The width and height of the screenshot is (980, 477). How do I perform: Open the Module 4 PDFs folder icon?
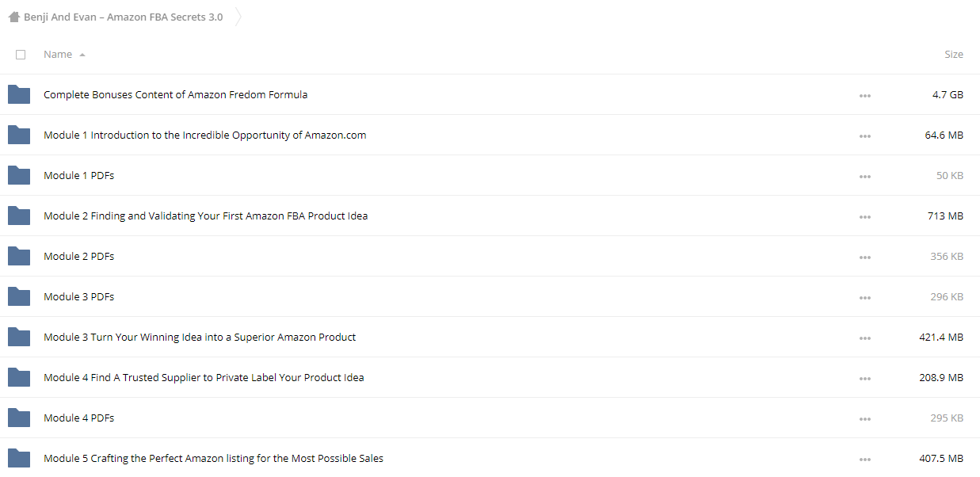[19, 418]
